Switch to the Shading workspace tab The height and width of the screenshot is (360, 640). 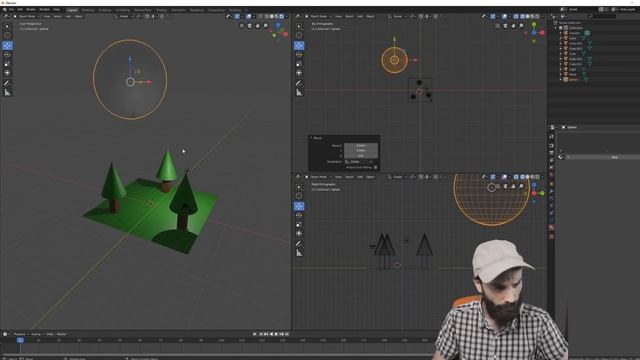161,10
